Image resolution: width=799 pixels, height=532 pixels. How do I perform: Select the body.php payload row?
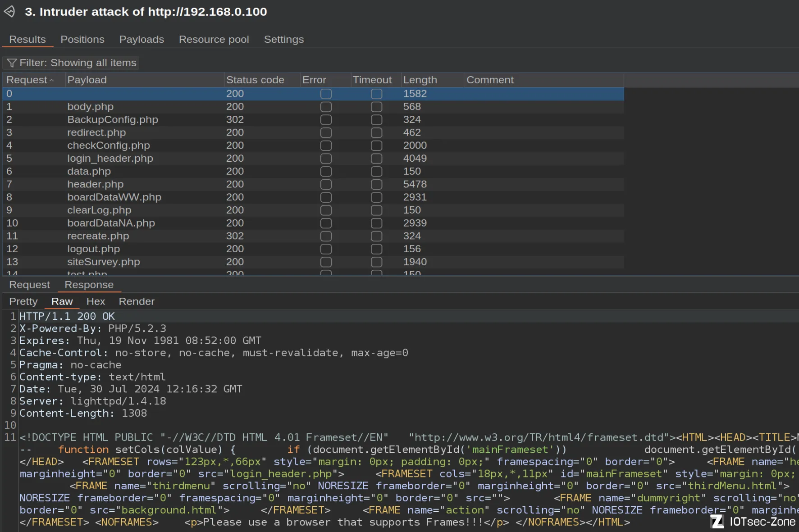click(313, 107)
